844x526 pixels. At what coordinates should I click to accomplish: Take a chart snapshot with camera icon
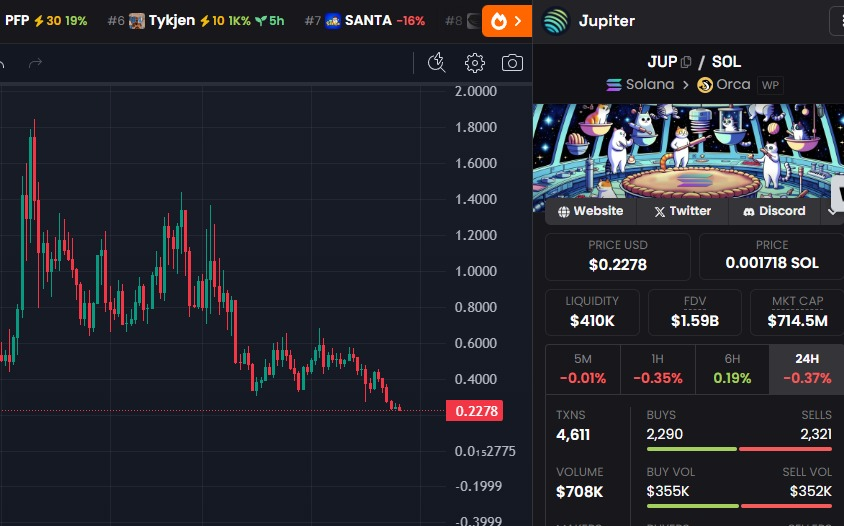(x=512, y=63)
